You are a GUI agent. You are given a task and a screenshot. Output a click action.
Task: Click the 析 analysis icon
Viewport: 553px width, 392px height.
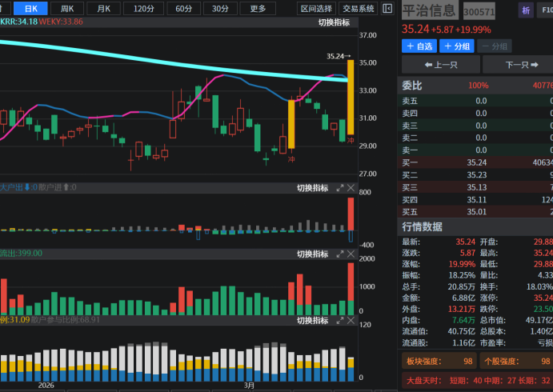pos(525,10)
